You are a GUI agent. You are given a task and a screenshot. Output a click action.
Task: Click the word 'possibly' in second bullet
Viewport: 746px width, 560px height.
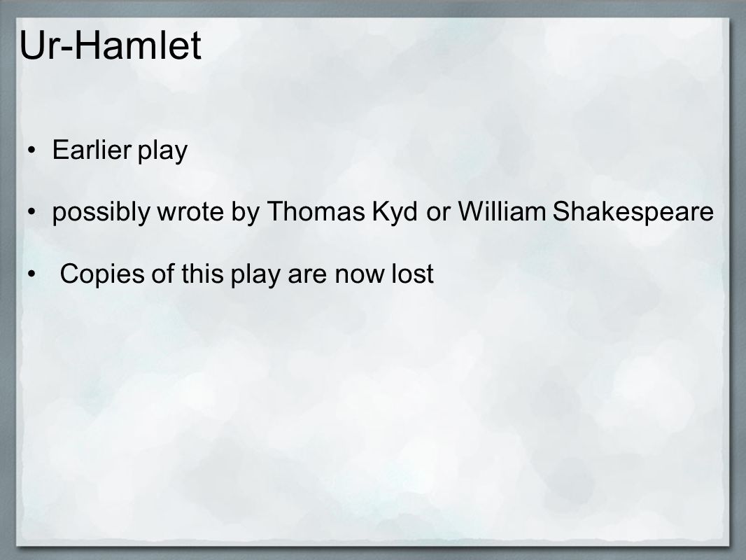[x=101, y=212]
